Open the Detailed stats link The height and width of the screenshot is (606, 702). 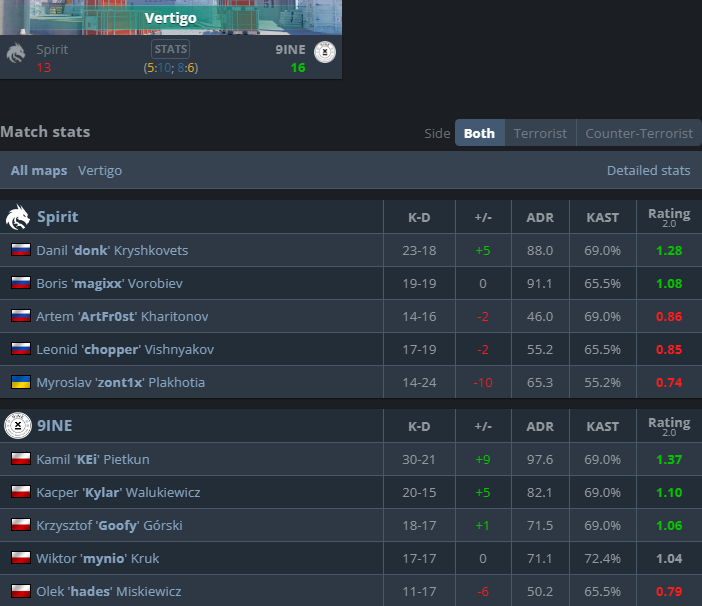click(648, 171)
